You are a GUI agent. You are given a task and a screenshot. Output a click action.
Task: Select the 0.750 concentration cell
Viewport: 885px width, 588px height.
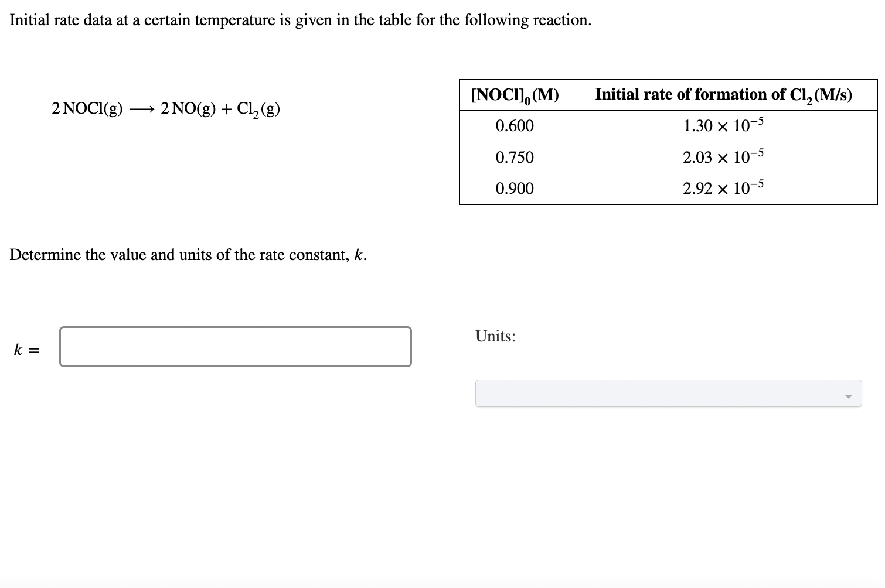tap(515, 157)
